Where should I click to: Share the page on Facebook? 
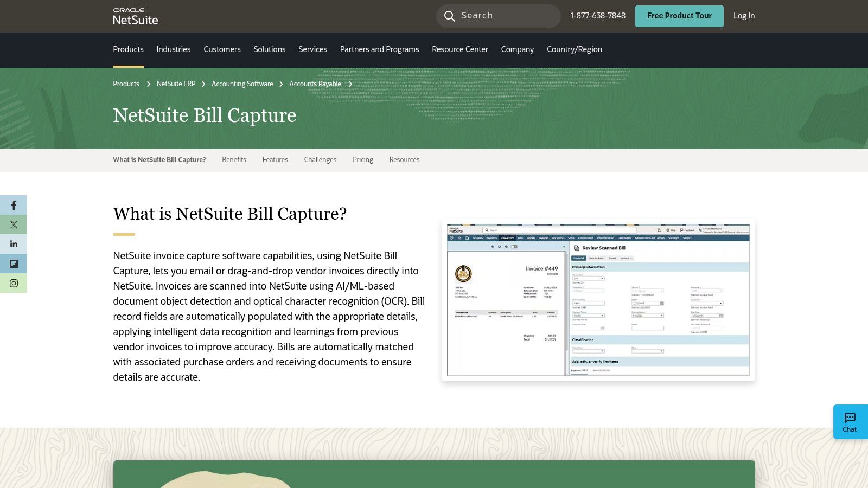coord(14,205)
